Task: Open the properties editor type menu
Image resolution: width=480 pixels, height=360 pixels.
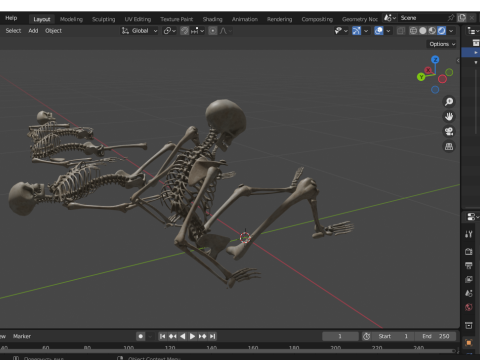Action: coord(472,217)
